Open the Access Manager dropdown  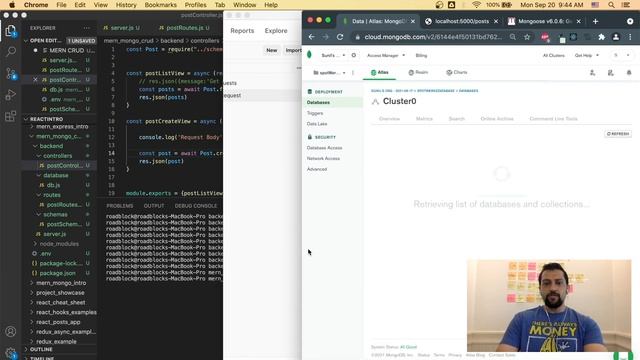tap(386, 56)
